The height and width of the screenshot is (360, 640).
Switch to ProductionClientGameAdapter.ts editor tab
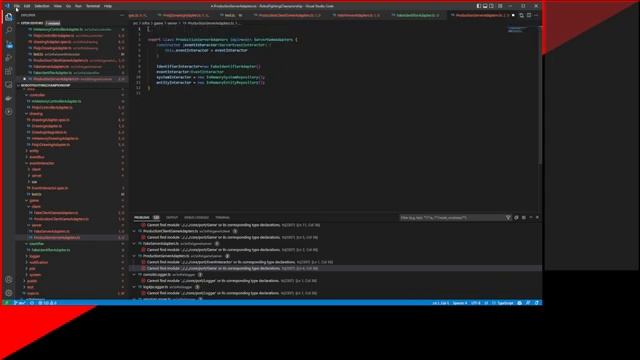click(x=289, y=16)
